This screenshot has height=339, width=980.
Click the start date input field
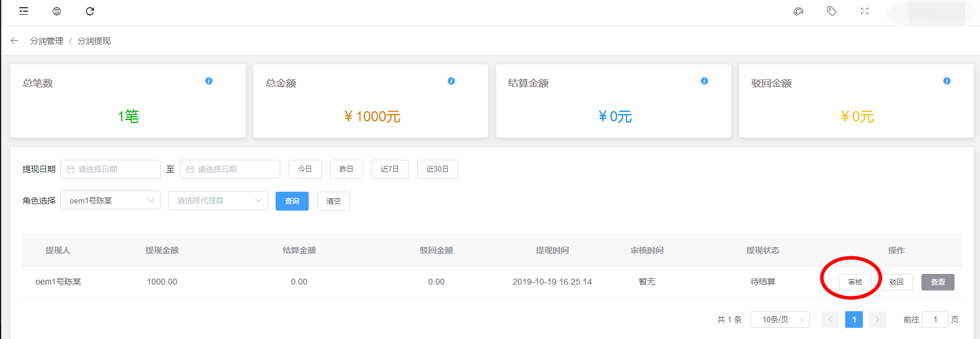[111, 169]
